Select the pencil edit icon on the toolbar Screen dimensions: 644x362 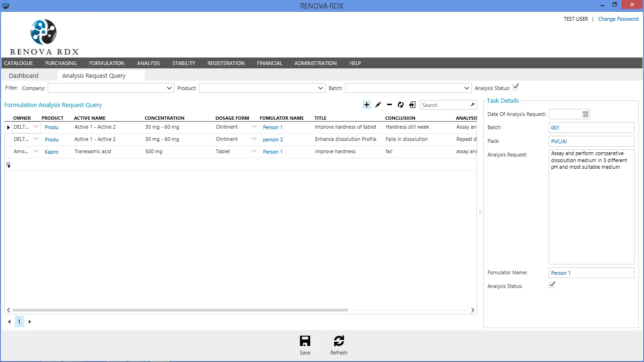378,105
